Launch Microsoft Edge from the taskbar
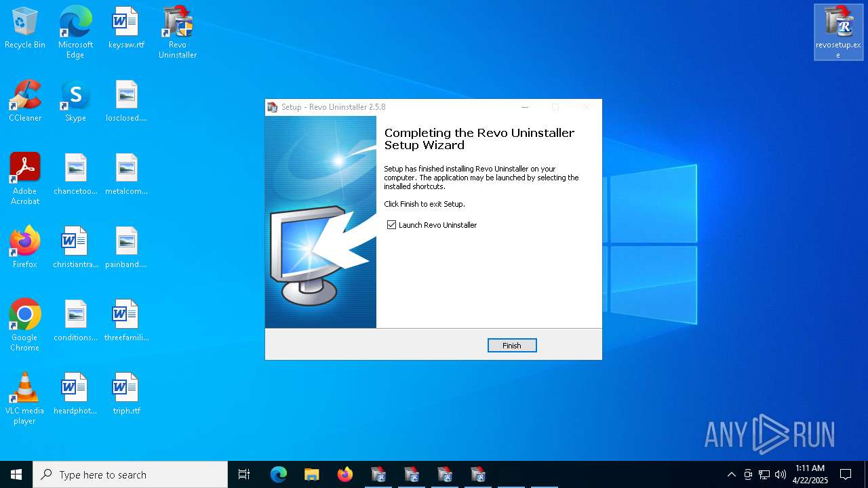Viewport: 868px width, 488px height. pos(279,474)
